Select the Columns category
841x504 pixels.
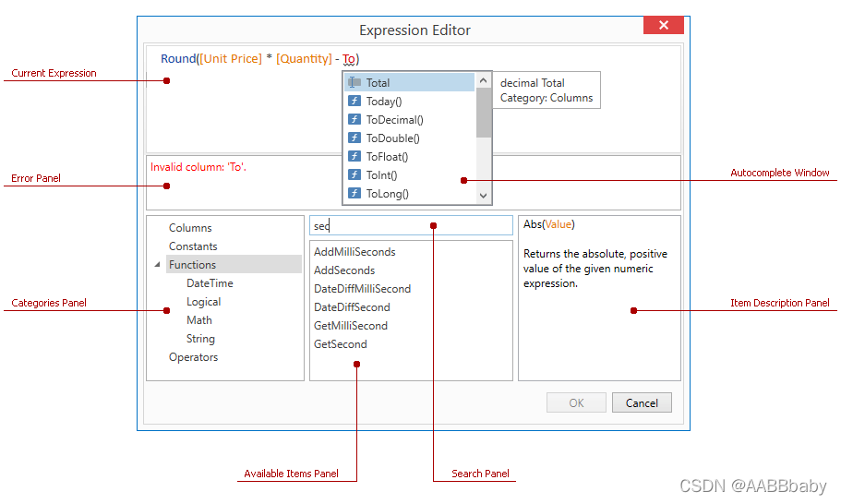coord(190,228)
